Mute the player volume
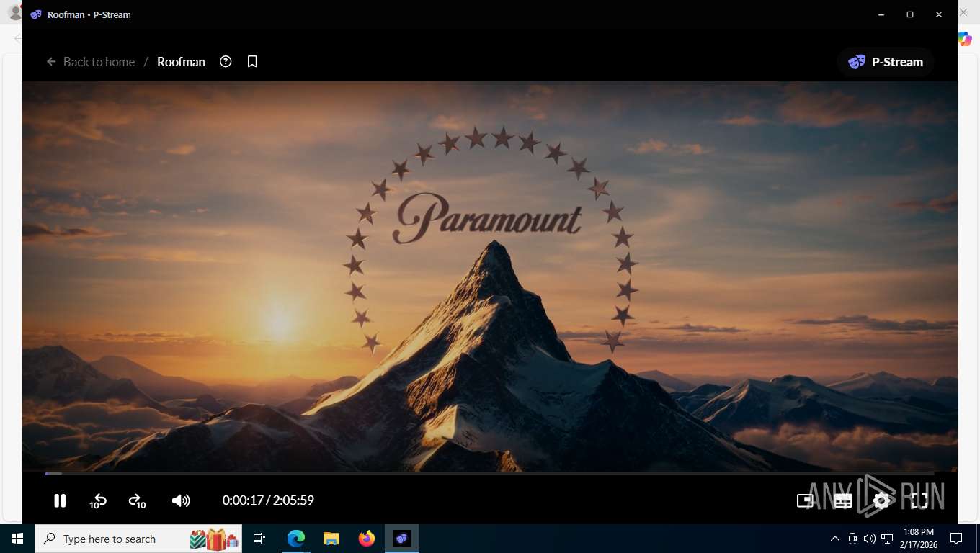This screenshot has width=980, height=553. pyautogui.click(x=181, y=500)
